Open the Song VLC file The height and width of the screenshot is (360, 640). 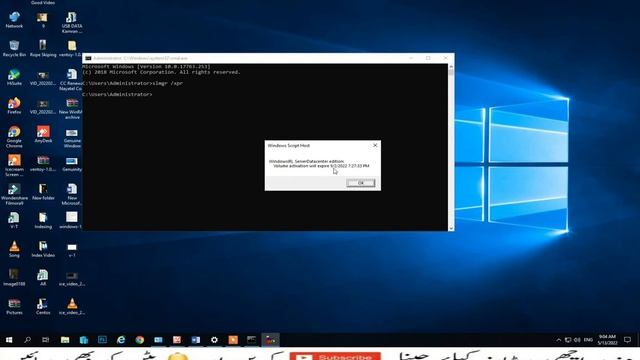pyautogui.click(x=14, y=248)
